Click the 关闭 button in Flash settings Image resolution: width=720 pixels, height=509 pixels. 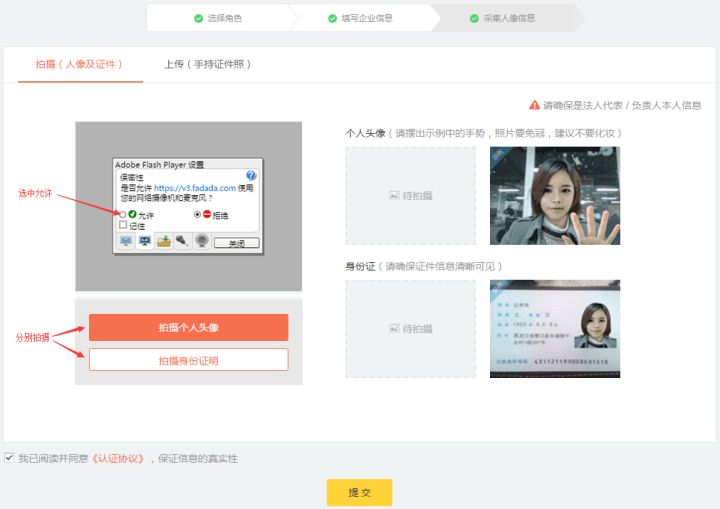click(x=236, y=243)
